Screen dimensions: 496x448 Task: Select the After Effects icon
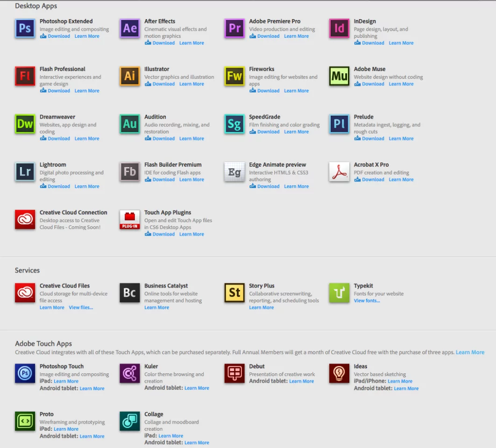(x=129, y=28)
